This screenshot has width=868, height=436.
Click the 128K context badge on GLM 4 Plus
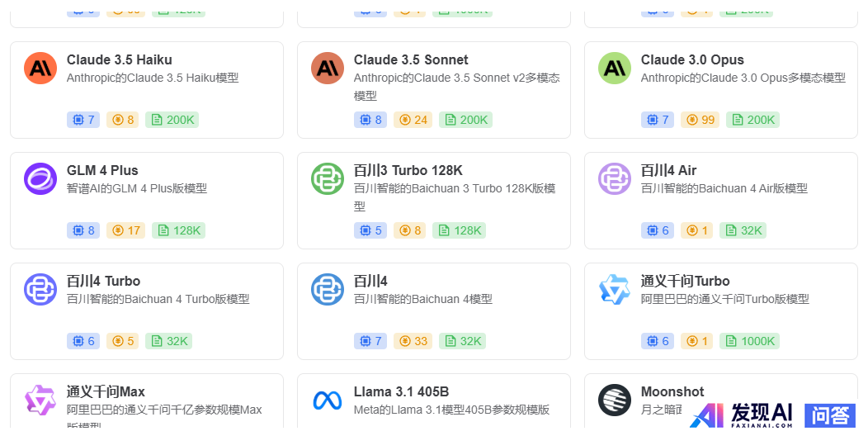pyautogui.click(x=179, y=230)
